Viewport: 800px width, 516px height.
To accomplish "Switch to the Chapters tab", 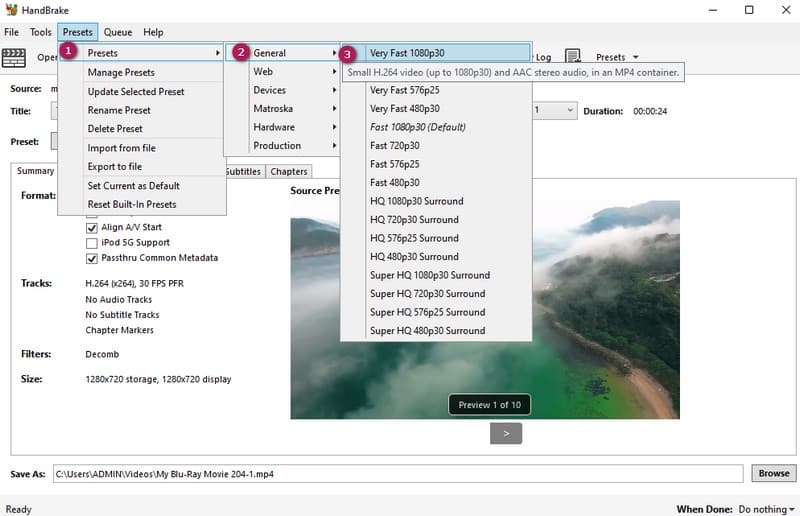I will click(289, 171).
